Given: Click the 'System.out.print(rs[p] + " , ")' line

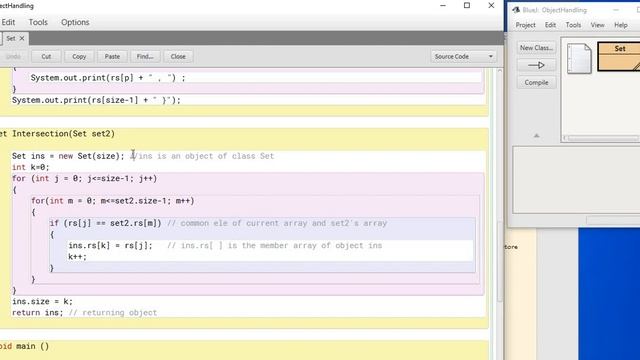Looking at the screenshot, I should 108,78.
